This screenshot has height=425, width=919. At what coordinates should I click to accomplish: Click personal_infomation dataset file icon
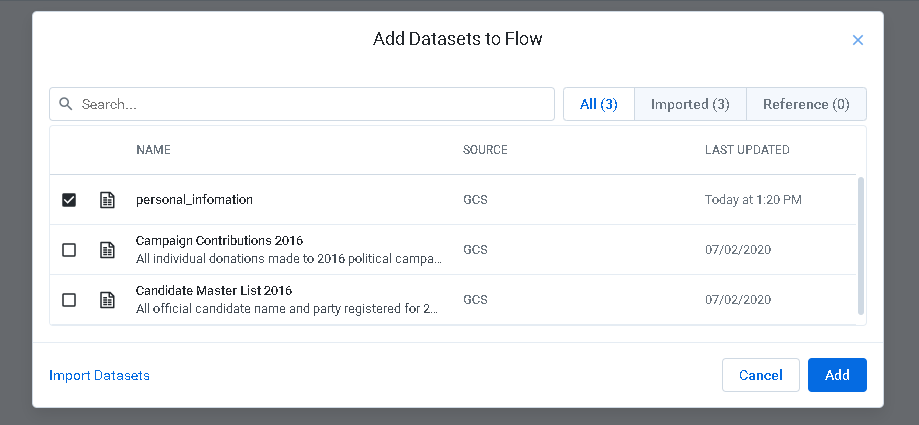[x=107, y=200]
